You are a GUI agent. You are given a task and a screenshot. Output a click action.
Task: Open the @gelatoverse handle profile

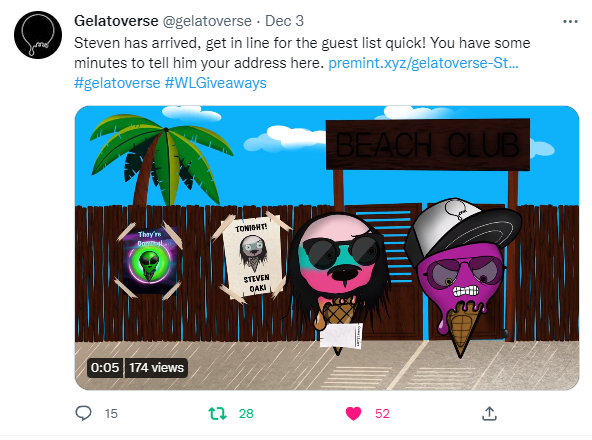click(207, 21)
